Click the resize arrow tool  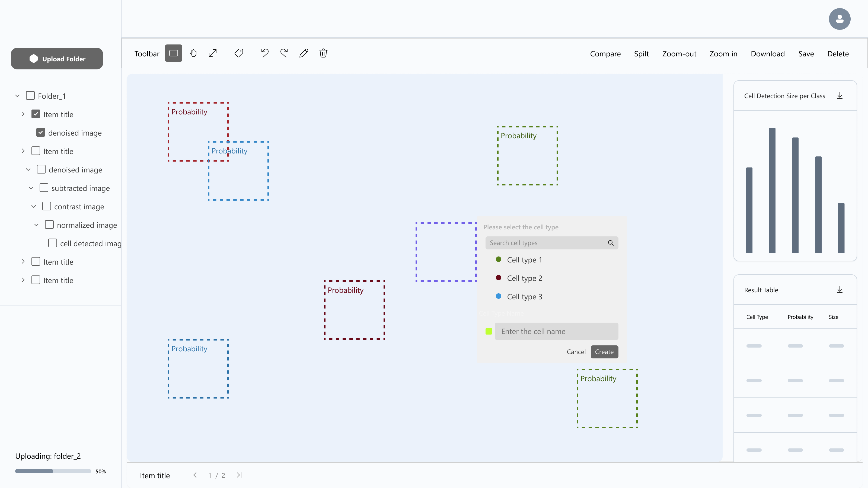coord(213,53)
